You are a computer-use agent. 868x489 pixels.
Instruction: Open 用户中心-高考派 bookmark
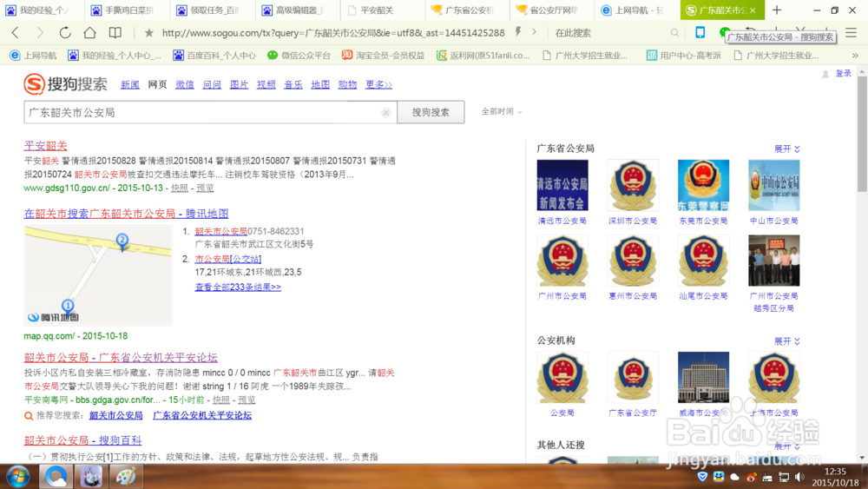pyautogui.click(x=684, y=56)
